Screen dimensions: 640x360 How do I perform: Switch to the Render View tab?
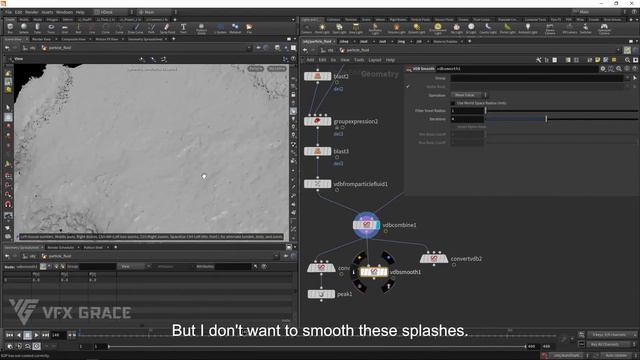pos(41,39)
